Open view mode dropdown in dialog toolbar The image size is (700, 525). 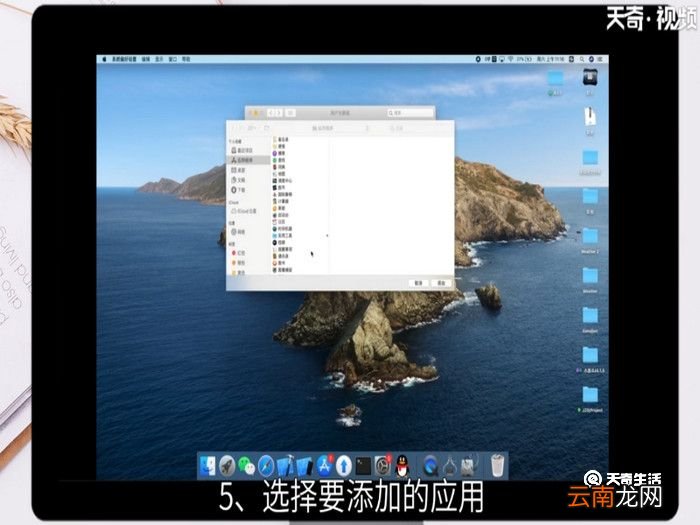click(x=252, y=129)
